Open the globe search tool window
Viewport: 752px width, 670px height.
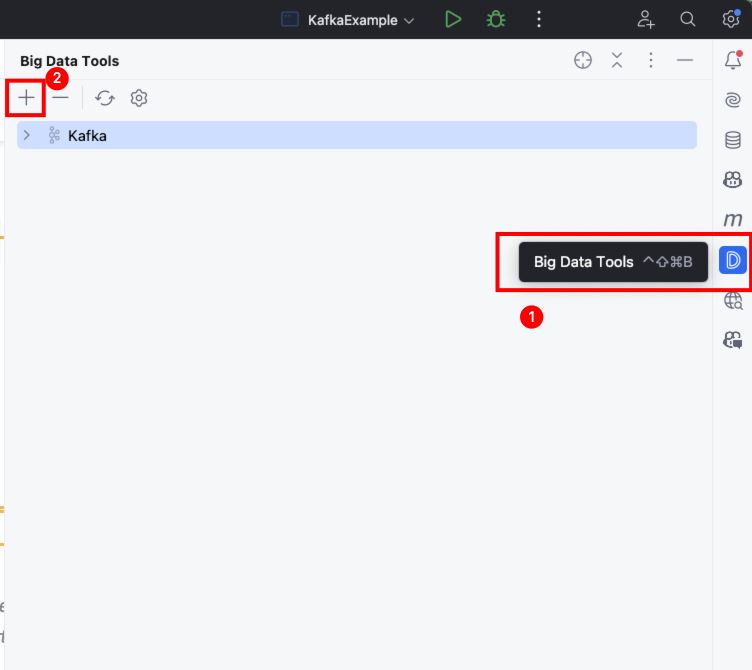[733, 301]
